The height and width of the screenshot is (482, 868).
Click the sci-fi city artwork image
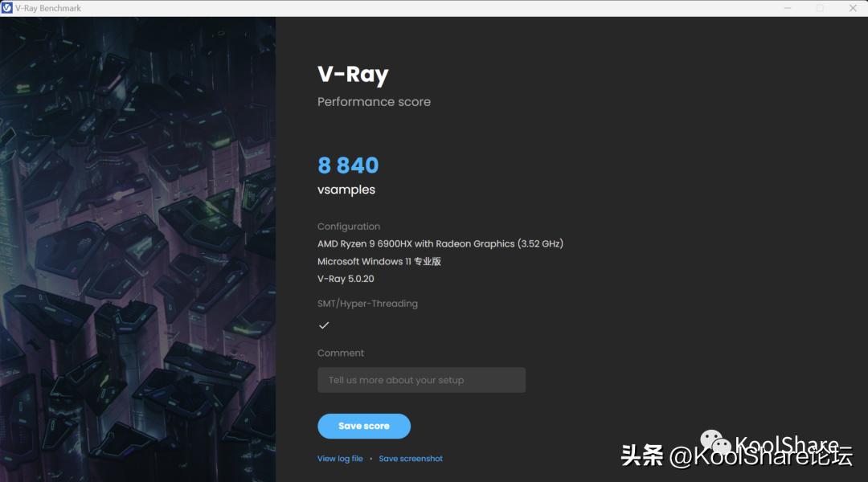point(138,249)
